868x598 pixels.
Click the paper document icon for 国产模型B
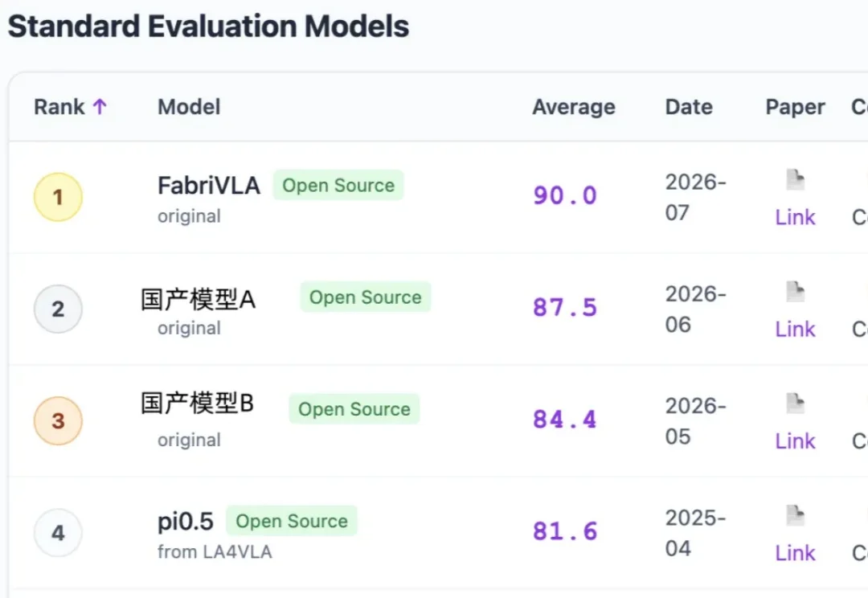tap(796, 403)
